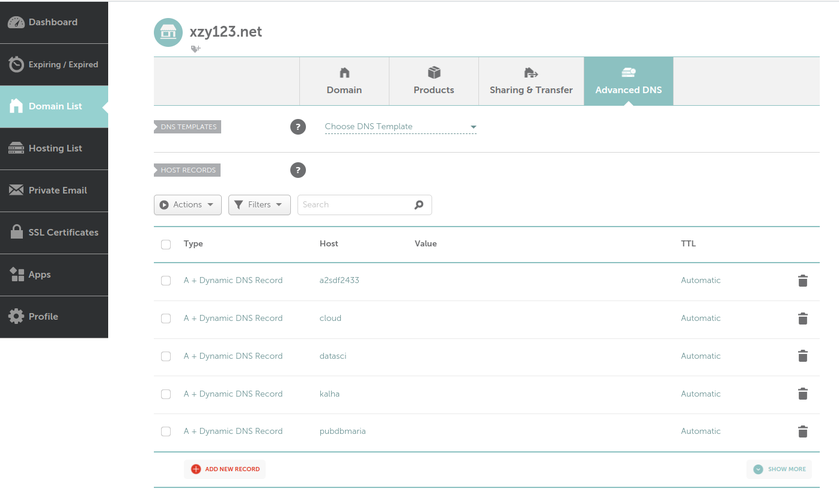Click host value cloud
839x497 pixels.
tap(330, 318)
